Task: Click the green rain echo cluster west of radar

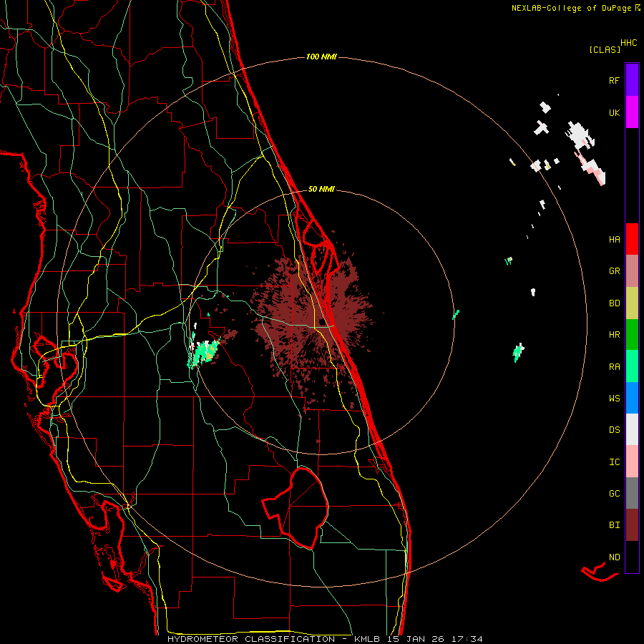Action: tap(203, 352)
